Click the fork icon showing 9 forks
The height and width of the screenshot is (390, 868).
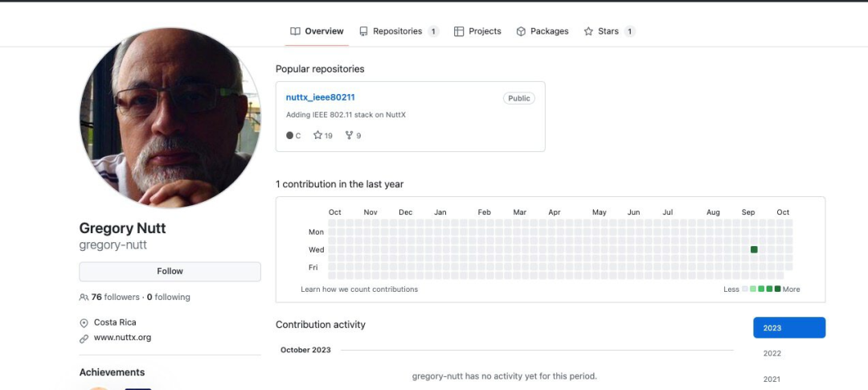(349, 135)
